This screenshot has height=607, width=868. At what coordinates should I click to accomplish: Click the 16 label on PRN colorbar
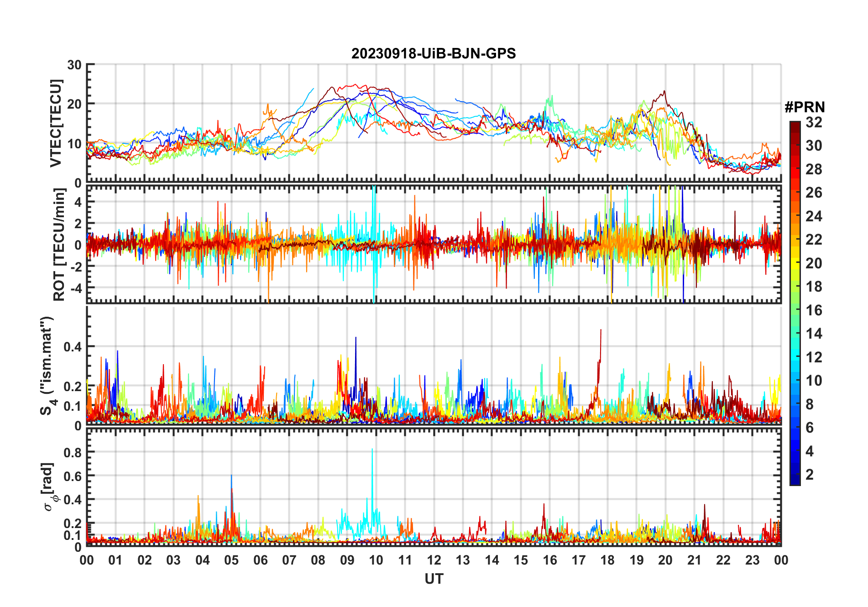coord(814,310)
